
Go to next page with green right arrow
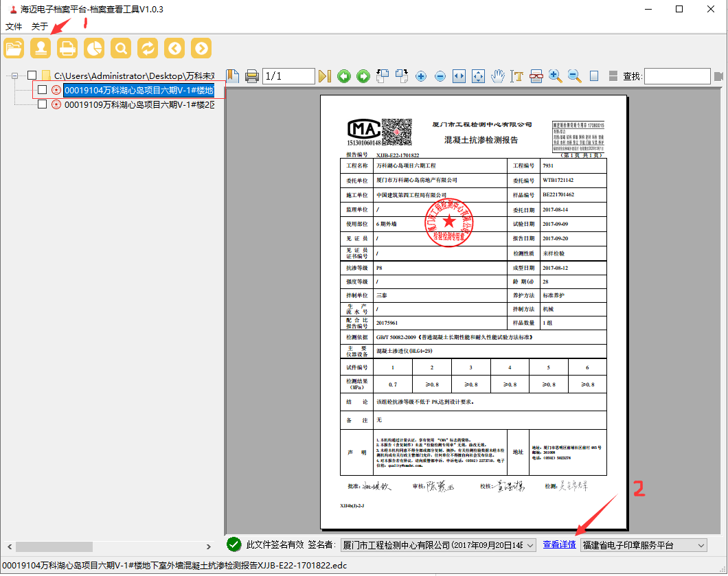tap(363, 76)
